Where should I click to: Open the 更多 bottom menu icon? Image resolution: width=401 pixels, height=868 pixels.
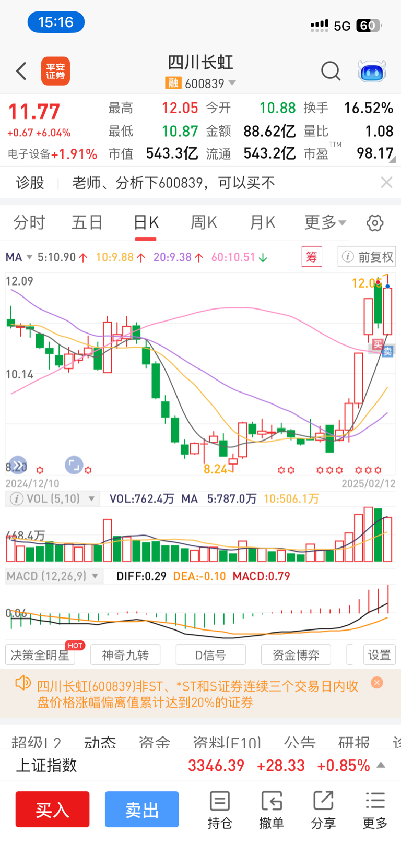(x=375, y=810)
